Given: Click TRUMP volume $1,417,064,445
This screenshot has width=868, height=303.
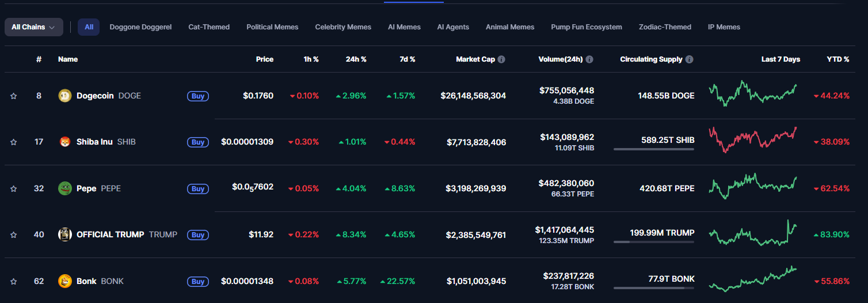Looking at the screenshot, I should coord(565,229).
